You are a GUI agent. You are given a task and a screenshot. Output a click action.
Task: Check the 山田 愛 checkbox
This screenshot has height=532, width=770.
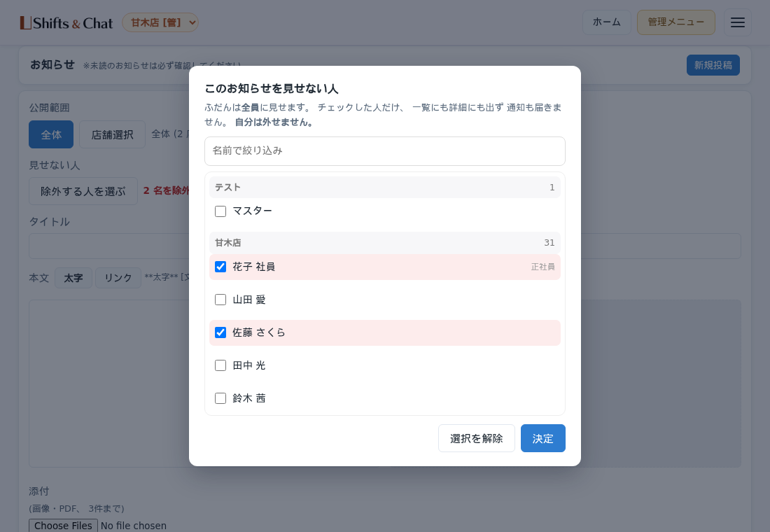click(220, 300)
